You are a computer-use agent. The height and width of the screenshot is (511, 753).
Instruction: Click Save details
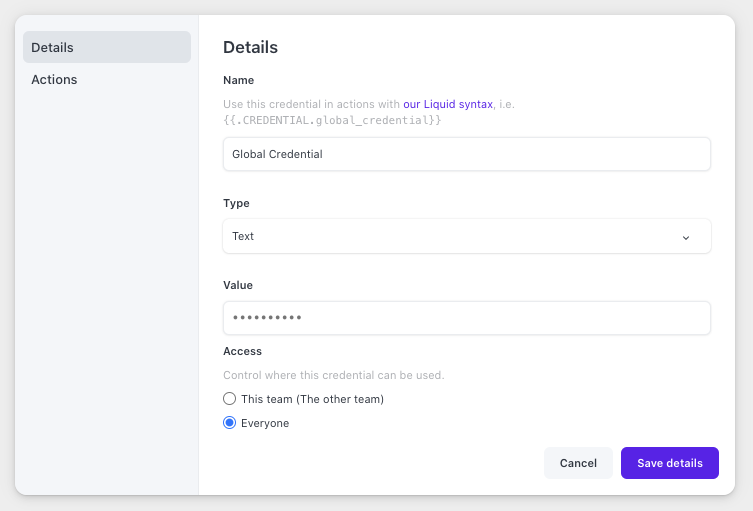coord(669,463)
